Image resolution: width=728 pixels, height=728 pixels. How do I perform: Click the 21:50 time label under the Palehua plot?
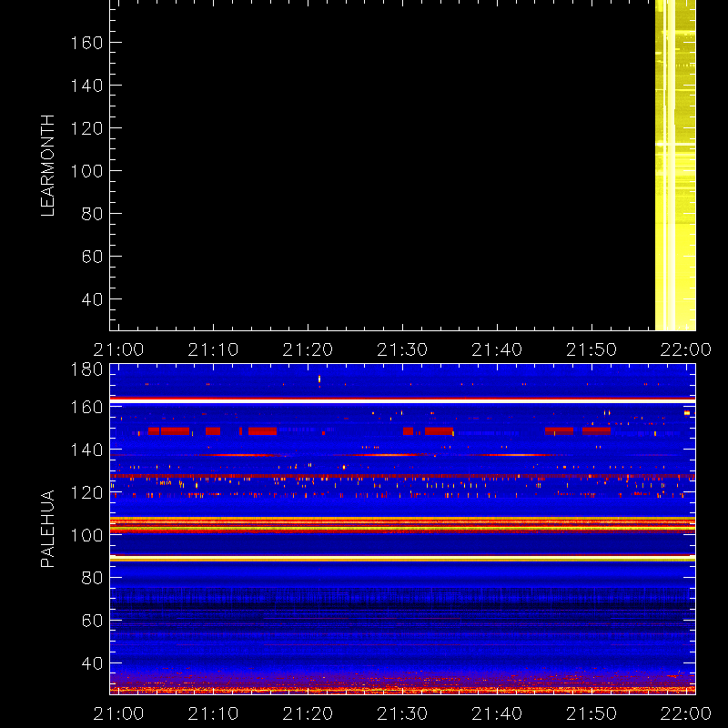tap(591, 713)
